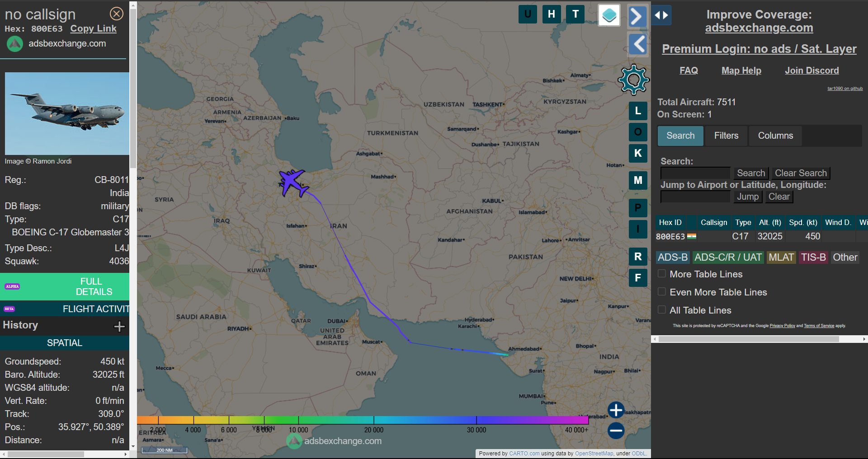Image resolution: width=868 pixels, height=459 pixels.
Task: Open the map layer selector icon
Action: click(x=609, y=15)
